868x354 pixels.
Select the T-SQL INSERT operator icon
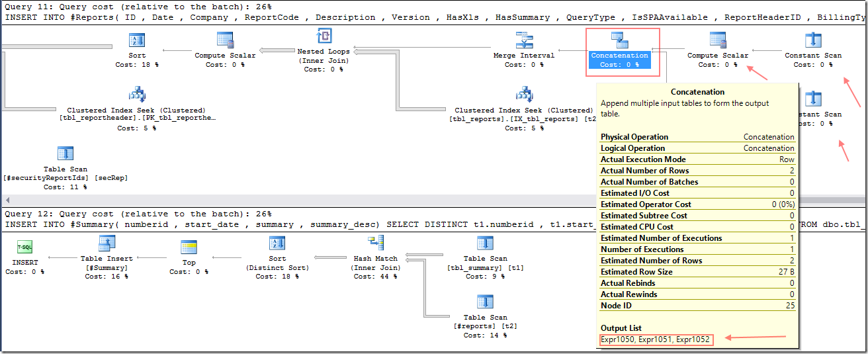pyautogui.click(x=25, y=247)
